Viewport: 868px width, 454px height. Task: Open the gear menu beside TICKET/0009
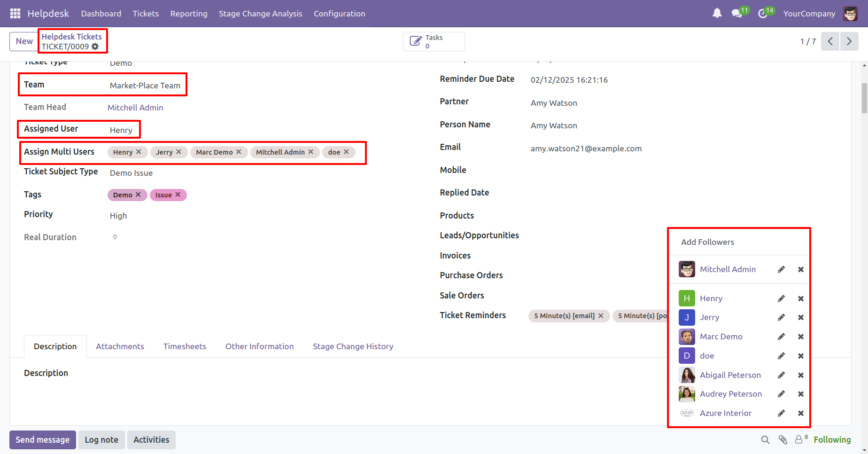95,47
